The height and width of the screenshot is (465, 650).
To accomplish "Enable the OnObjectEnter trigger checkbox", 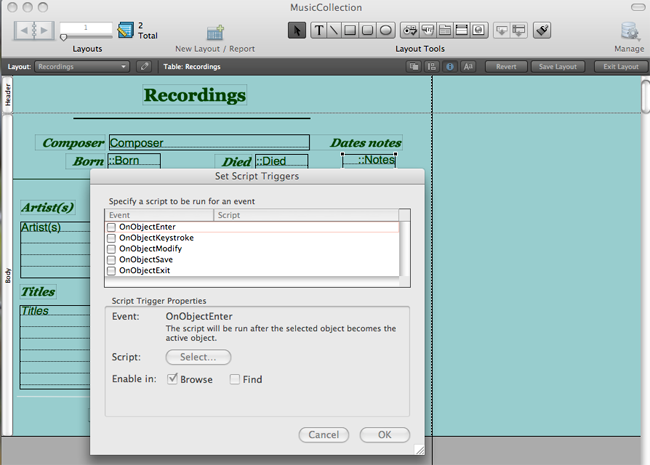I will pyautogui.click(x=111, y=227).
